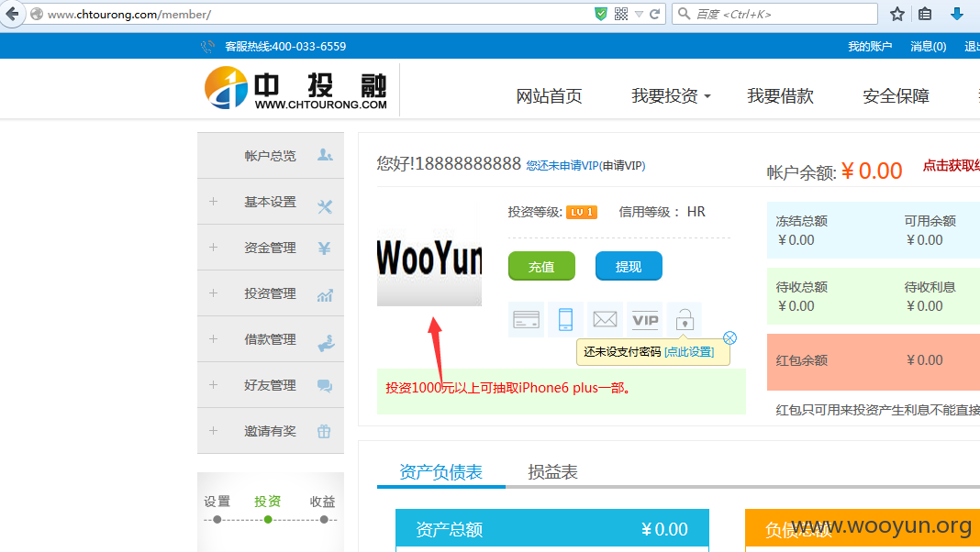Click the email envelope verification icon
The height and width of the screenshot is (552, 980).
pyautogui.click(x=605, y=320)
